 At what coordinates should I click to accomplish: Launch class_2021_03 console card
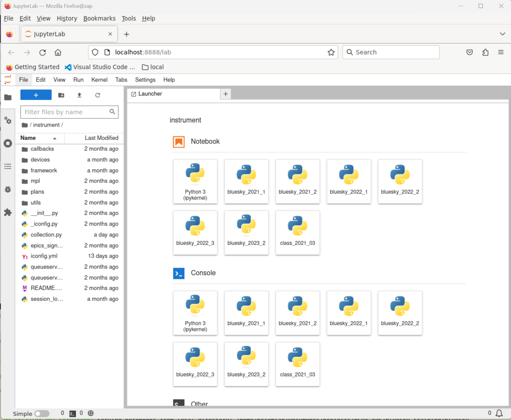pyautogui.click(x=297, y=364)
